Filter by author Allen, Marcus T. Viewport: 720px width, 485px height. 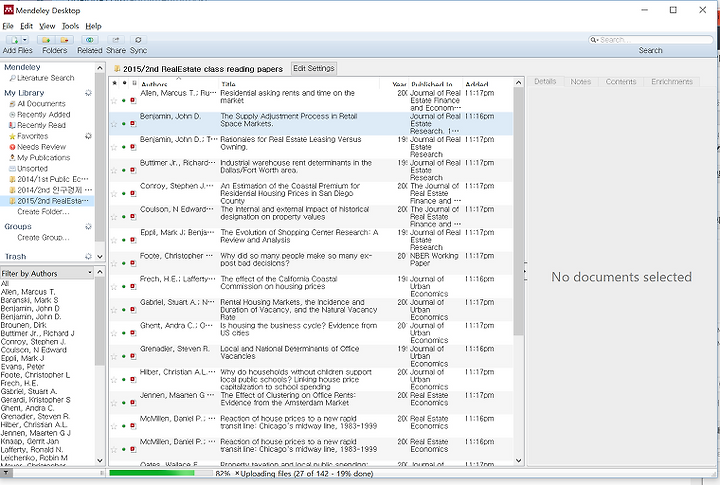click(x=28, y=292)
